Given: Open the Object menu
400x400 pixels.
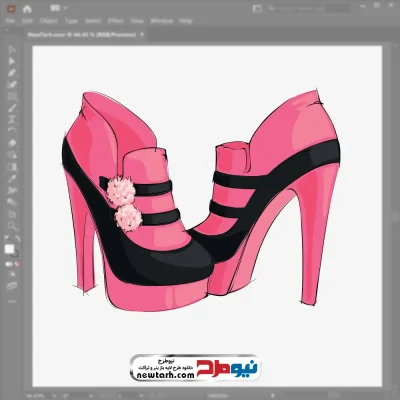Looking at the screenshot, I should tap(49, 21).
